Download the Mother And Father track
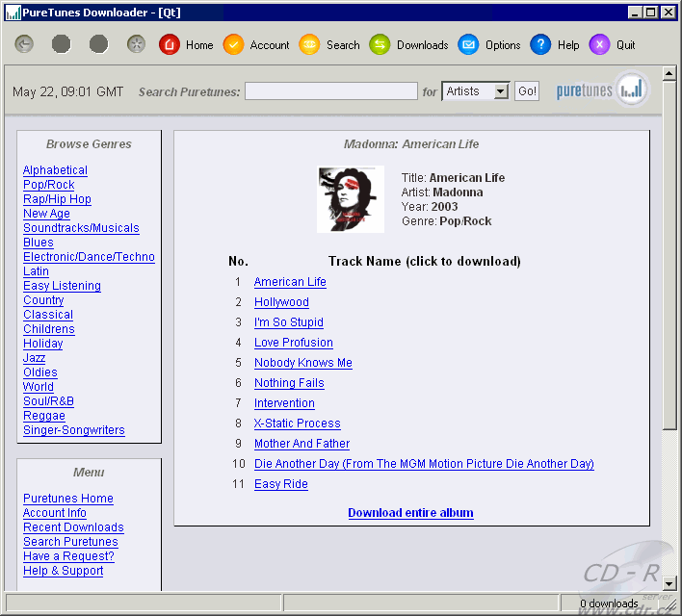This screenshot has width=682, height=616. (302, 444)
